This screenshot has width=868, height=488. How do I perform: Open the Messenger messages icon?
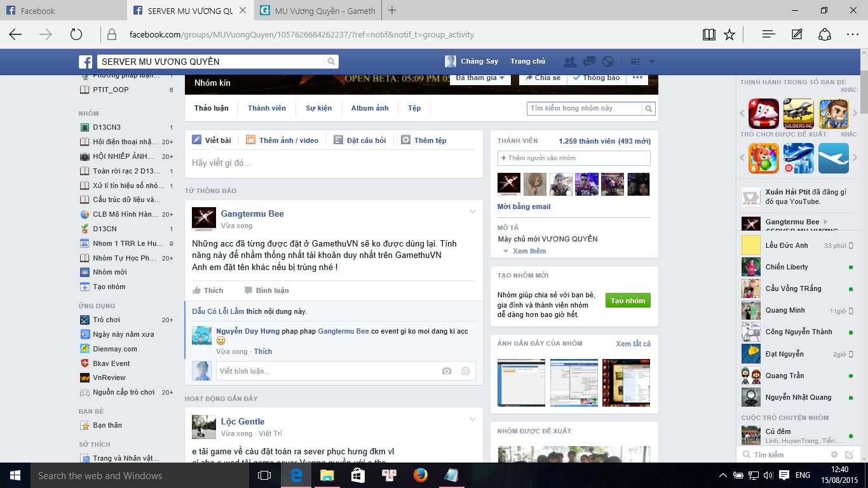pos(589,61)
